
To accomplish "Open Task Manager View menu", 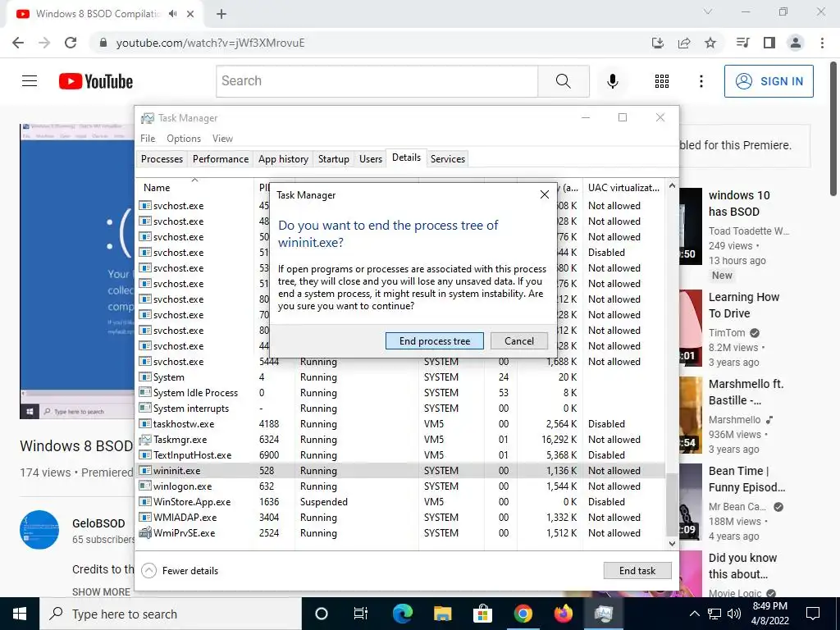I will (222, 138).
